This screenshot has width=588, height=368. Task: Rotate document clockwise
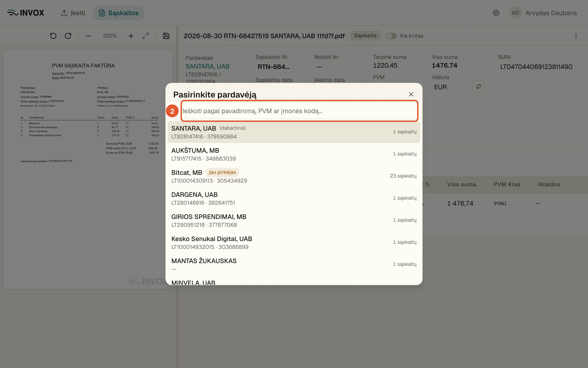68,36
